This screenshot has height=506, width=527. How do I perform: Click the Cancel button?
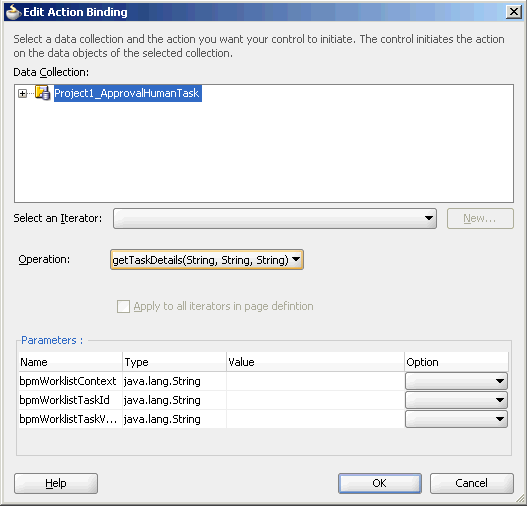472,483
